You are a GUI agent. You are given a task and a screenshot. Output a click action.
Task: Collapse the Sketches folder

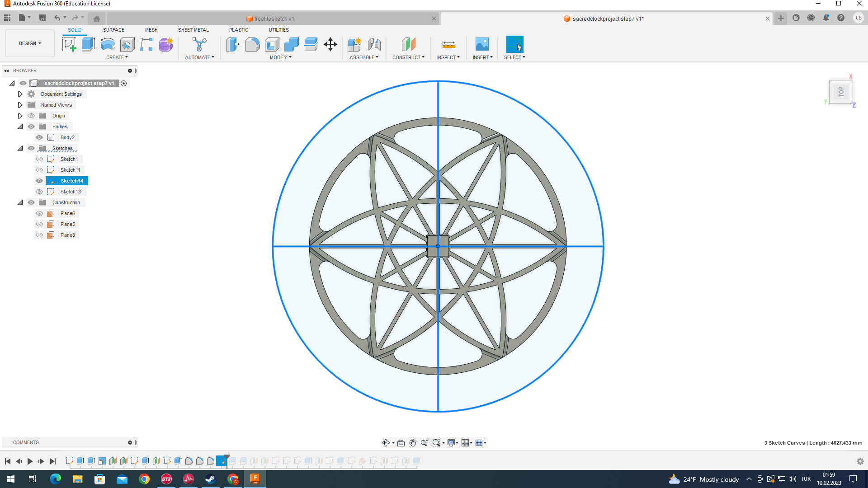[20, 148]
